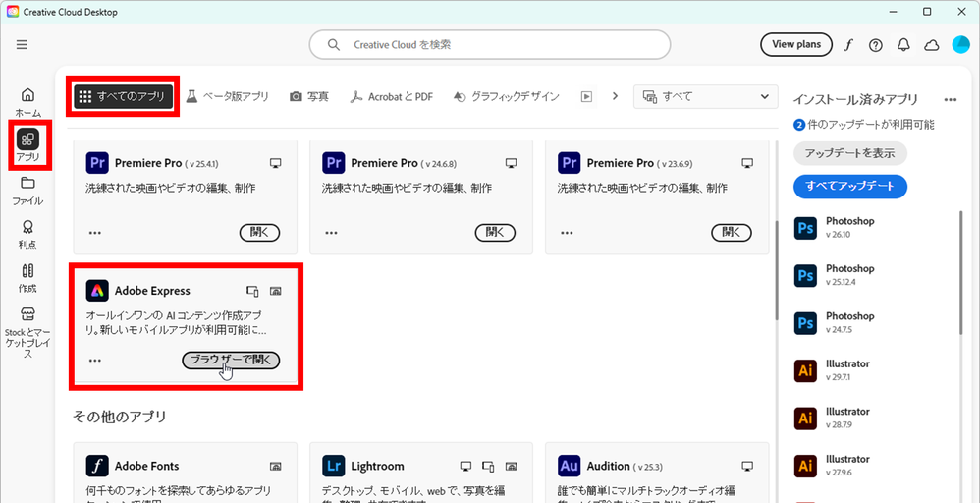Open the すべて platform filter dropdown
The width and height of the screenshot is (980, 503).
click(x=706, y=97)
